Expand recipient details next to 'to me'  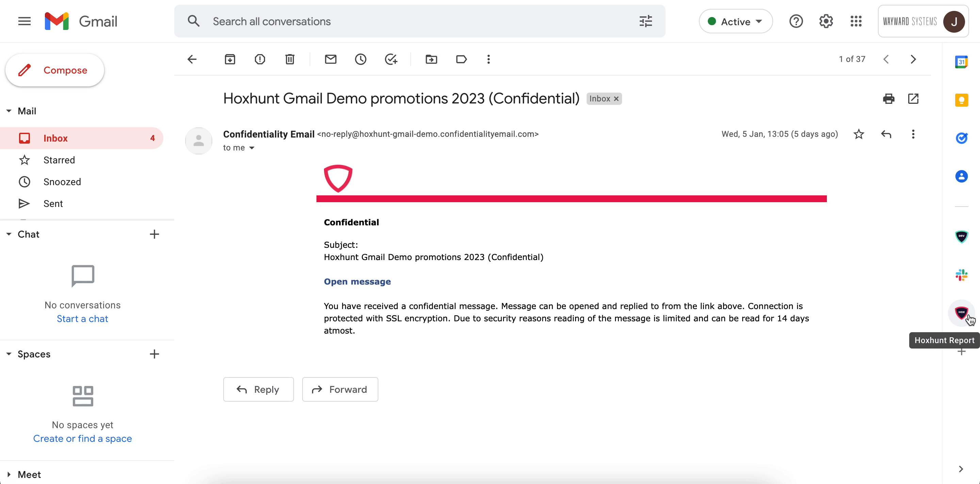click(x=251, y=148)
